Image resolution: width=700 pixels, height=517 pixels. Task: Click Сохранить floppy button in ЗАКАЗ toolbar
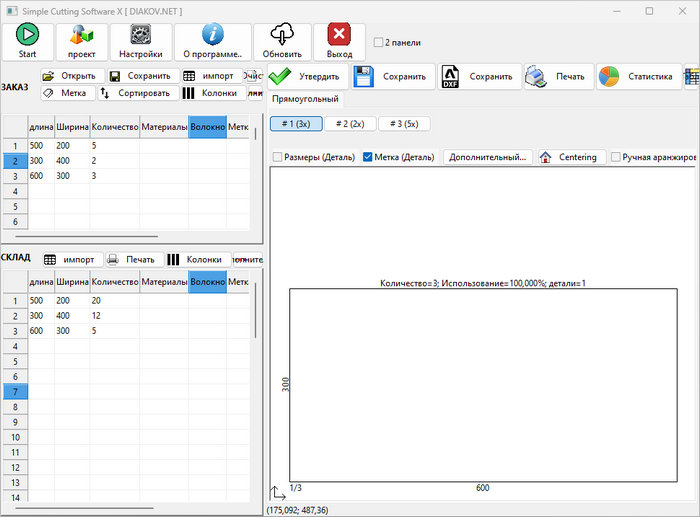[x=143, y=76]
